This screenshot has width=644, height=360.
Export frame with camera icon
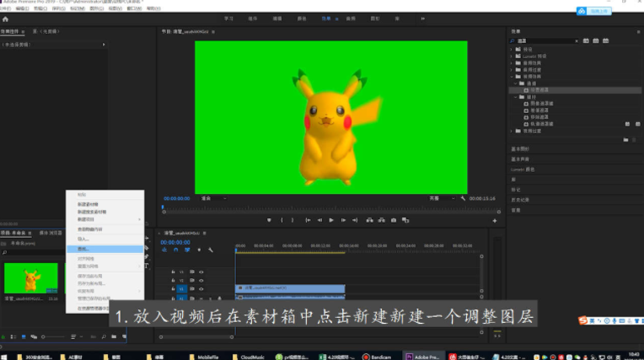click(x=394, y=220)
